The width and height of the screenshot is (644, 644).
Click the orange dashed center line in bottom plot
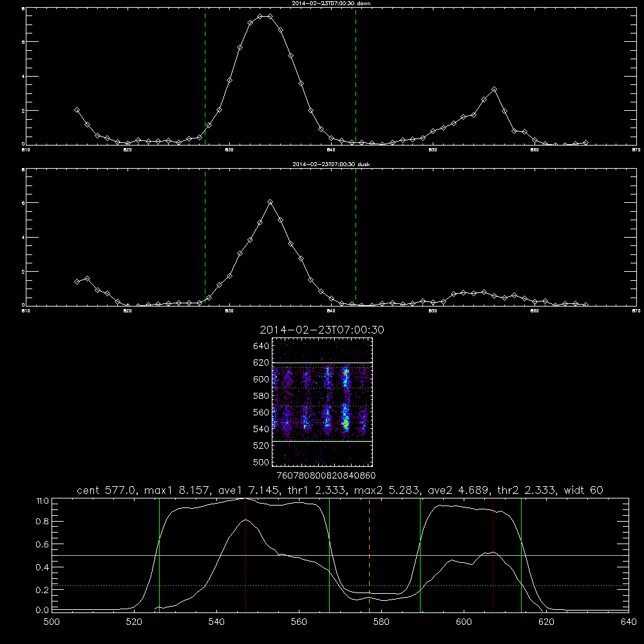click(369, 554)
